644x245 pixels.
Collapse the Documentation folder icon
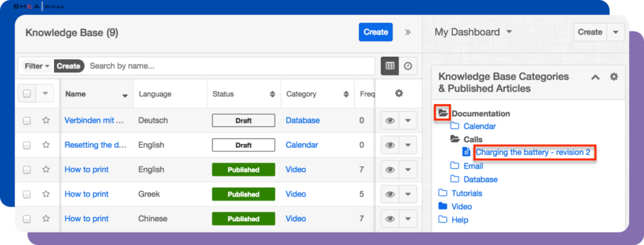pos(443,113)
